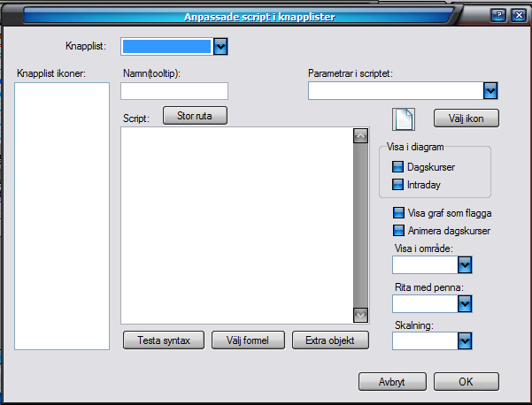Expand the Rita med penna dropdown

[x=464, y=303]
